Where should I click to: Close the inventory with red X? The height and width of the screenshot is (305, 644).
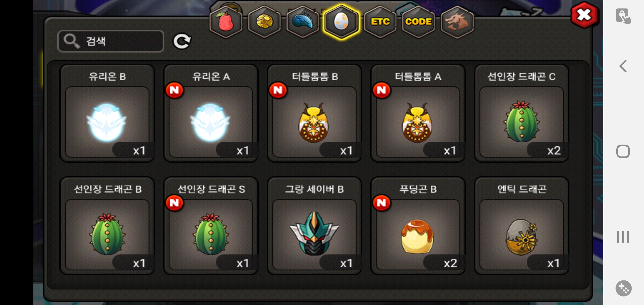tap(584, 15)
